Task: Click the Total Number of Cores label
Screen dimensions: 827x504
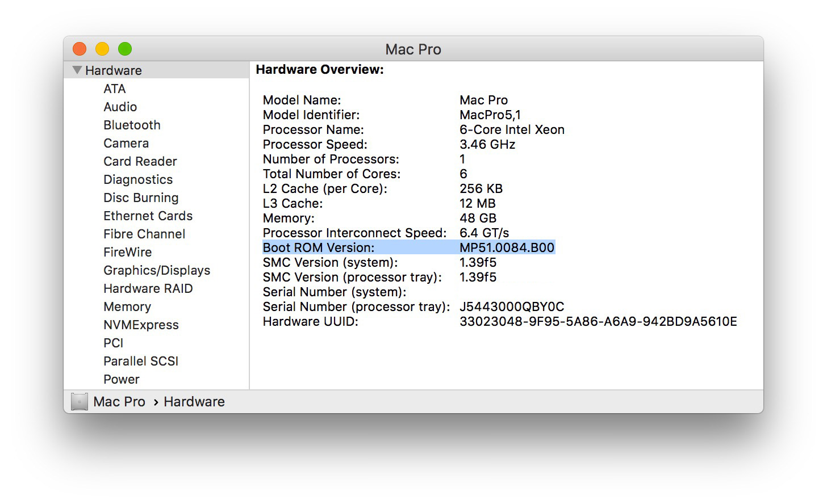Action: tap(332, 174)
